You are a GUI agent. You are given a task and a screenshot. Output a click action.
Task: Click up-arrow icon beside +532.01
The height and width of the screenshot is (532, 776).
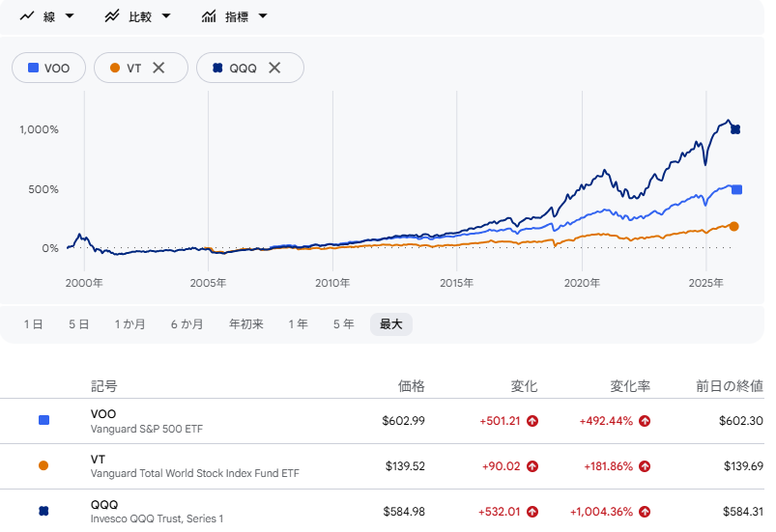coord(532,512)
